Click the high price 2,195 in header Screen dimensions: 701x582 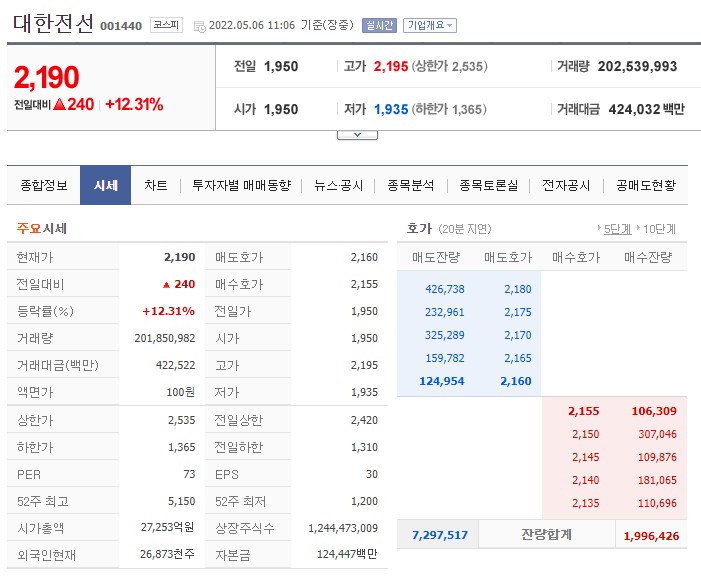[x=391, y=66]
